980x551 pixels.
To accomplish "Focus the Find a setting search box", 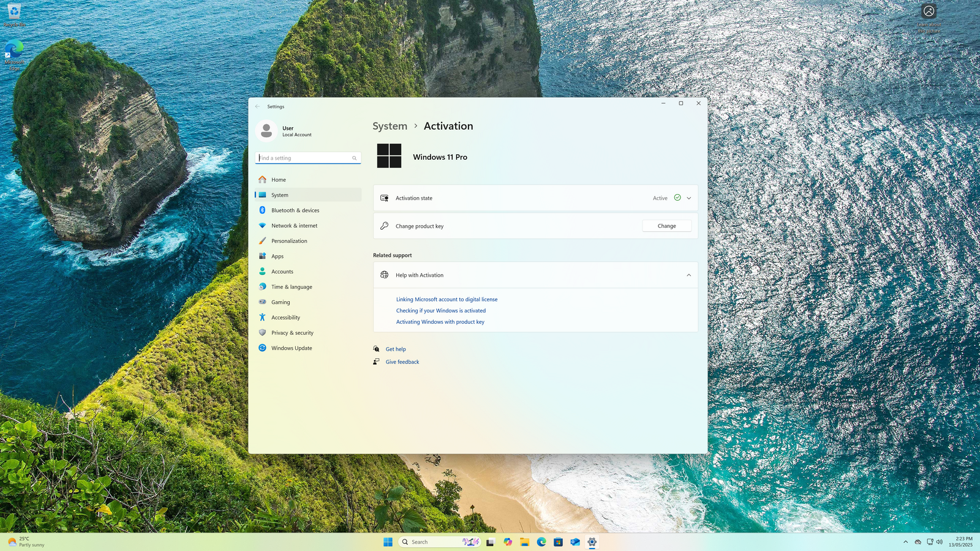I will pyautogui.click(x=303, y=158).
